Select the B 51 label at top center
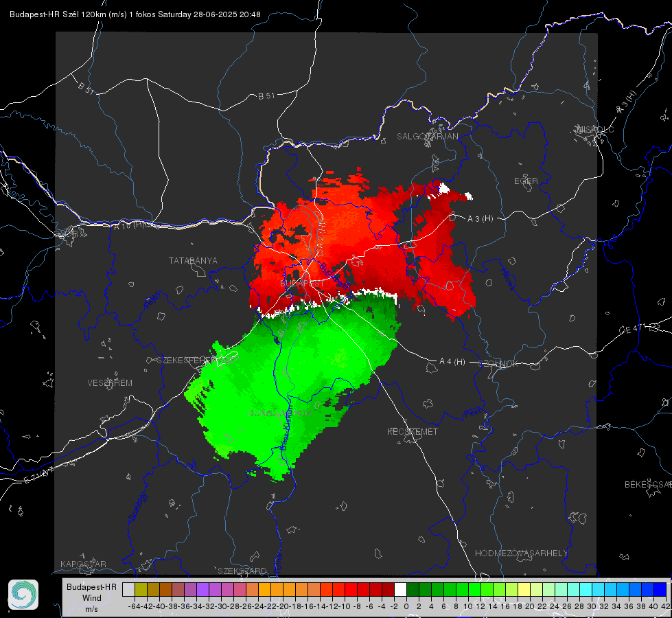The height and width of the screenshot is (618, 672). pyautogui.click(x=266, y=96)
